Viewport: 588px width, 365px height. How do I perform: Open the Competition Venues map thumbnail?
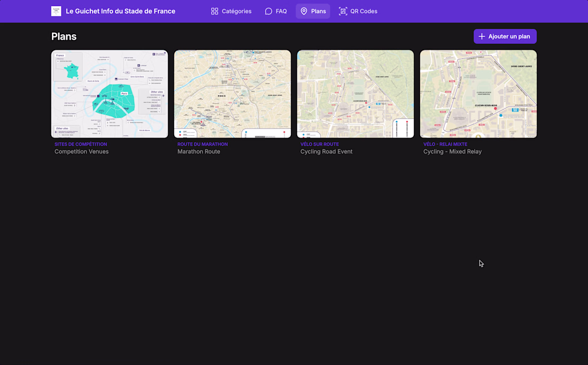(110, 94)
